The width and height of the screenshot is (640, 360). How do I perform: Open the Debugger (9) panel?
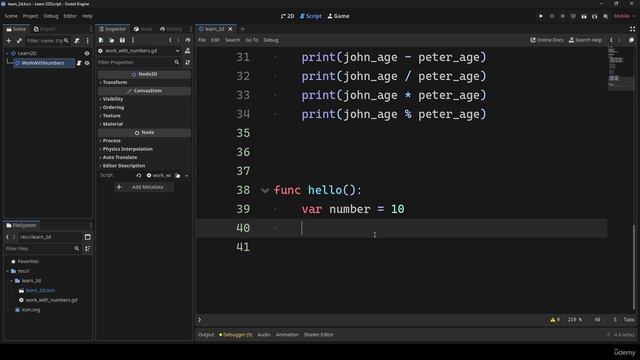tap(236, 335)
